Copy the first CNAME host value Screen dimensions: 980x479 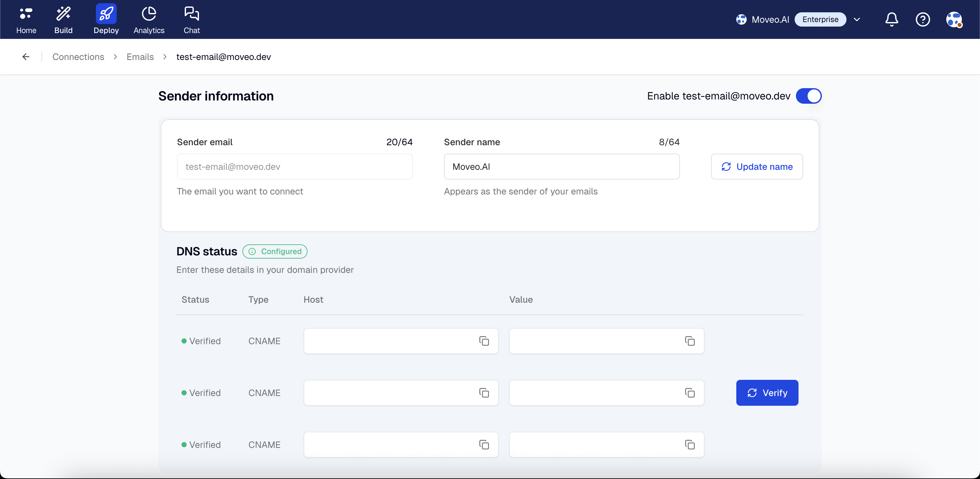[484, 341]
